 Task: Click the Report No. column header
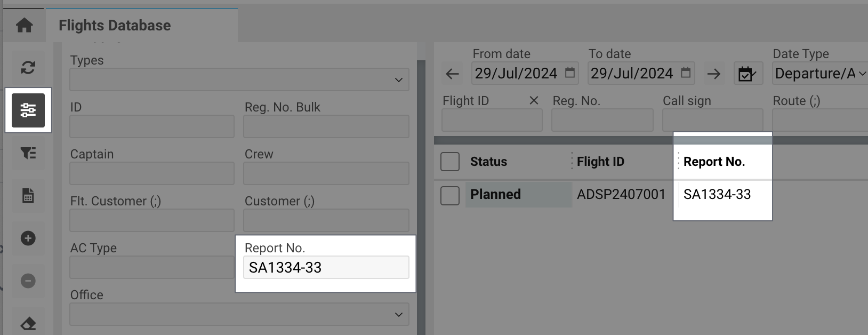tap(714, 162)
